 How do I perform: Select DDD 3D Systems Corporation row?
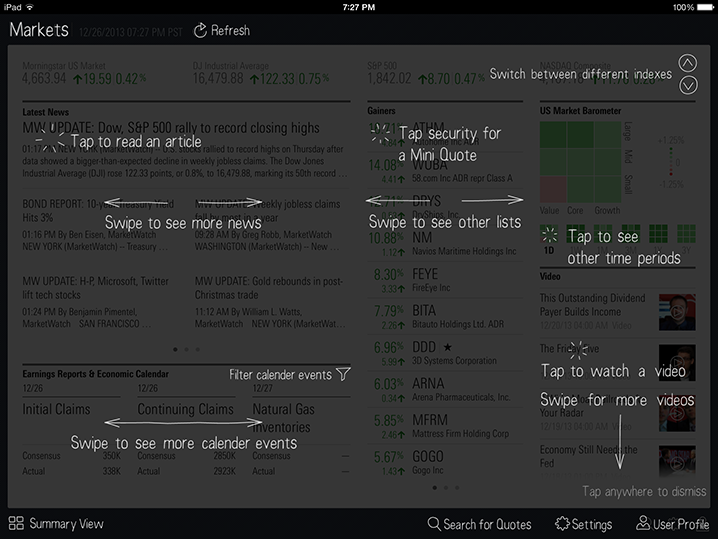click(x=445, y=353)
